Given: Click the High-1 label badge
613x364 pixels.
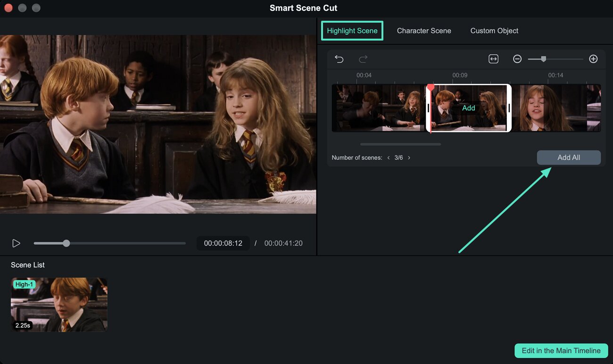Looking at the screenshot, I should (24, 284).
